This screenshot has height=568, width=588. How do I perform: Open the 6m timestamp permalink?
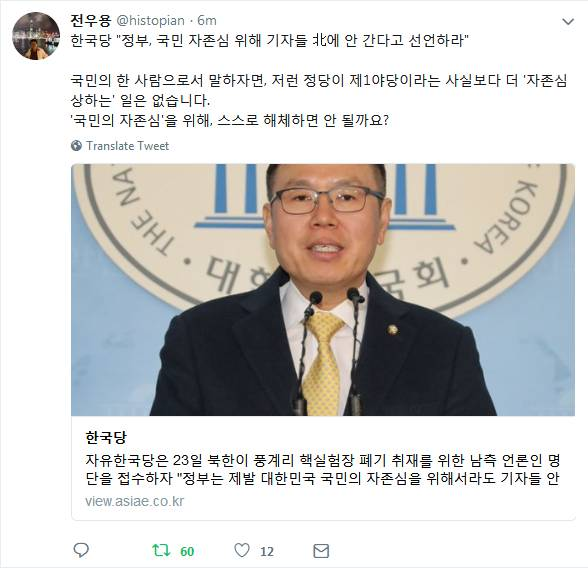tap(207, 21)
